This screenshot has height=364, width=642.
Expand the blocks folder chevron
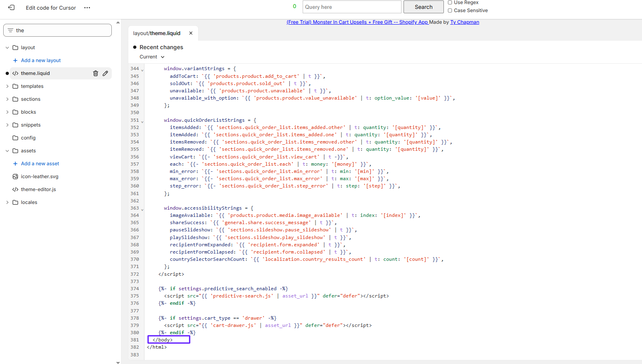pos(7,112)
